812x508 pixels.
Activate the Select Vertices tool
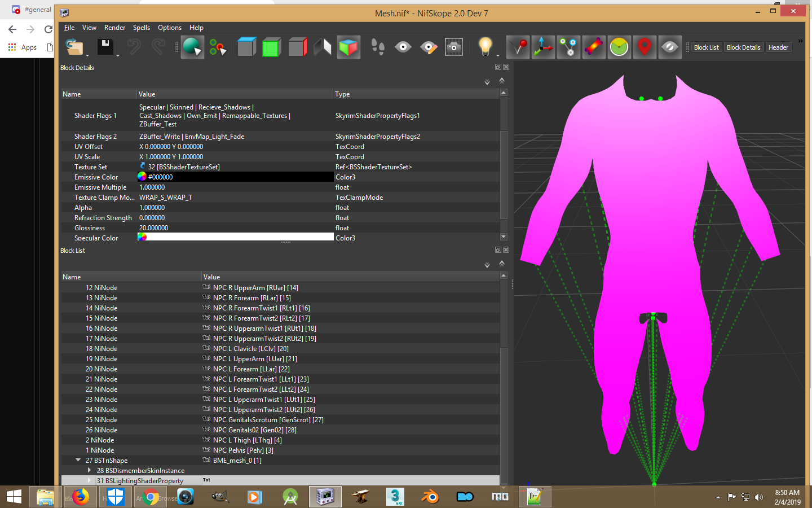point(218,47)
